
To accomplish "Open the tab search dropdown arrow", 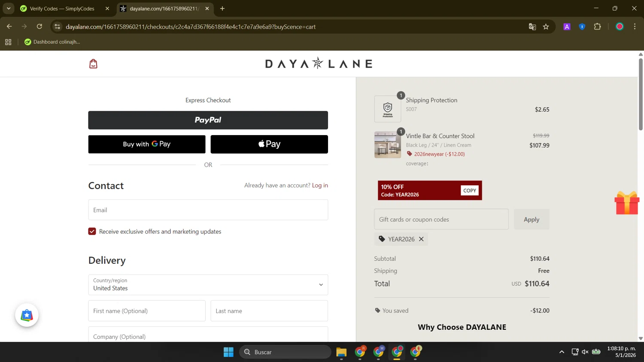I will (9, 9).
